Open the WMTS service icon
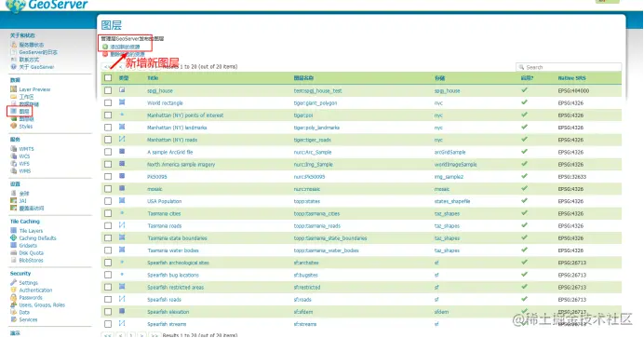Screen dimensions: 644x338 14,149
